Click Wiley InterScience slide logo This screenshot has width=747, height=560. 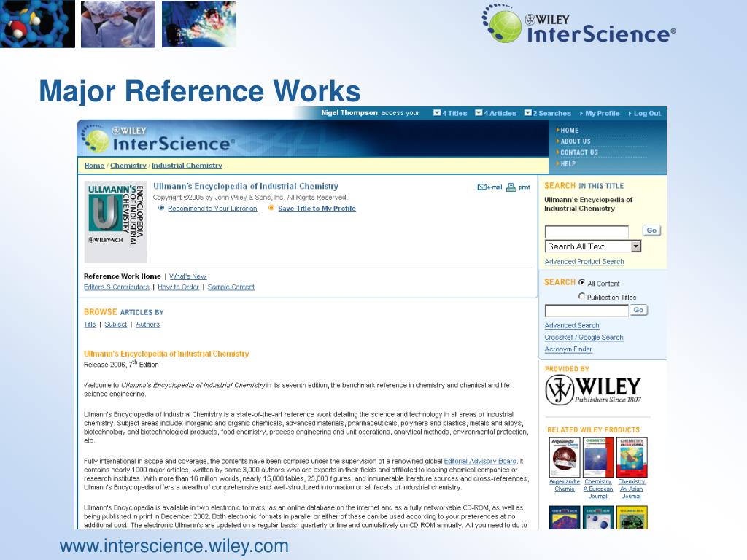coord(578,24)
